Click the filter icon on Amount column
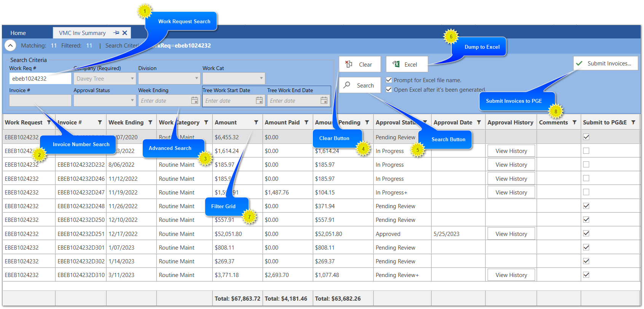Image resolution: width=644 pixels, height=309 pixels. [256, 123]
